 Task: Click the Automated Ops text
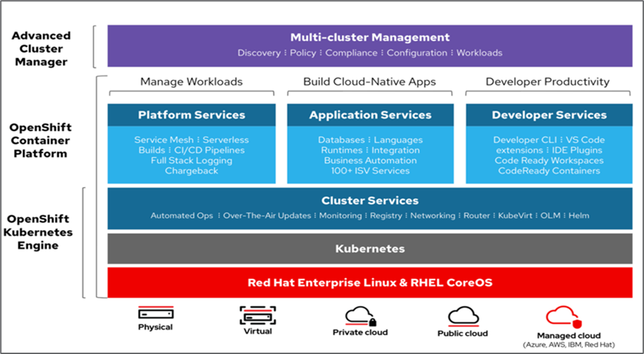pos(182,215)
